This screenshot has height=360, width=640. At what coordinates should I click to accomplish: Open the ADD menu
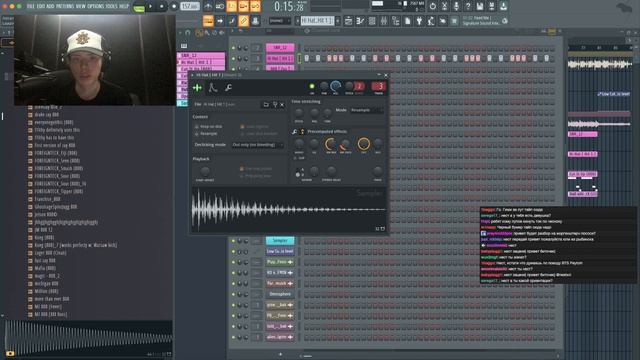pyautogui.click(x=50, y=6)
